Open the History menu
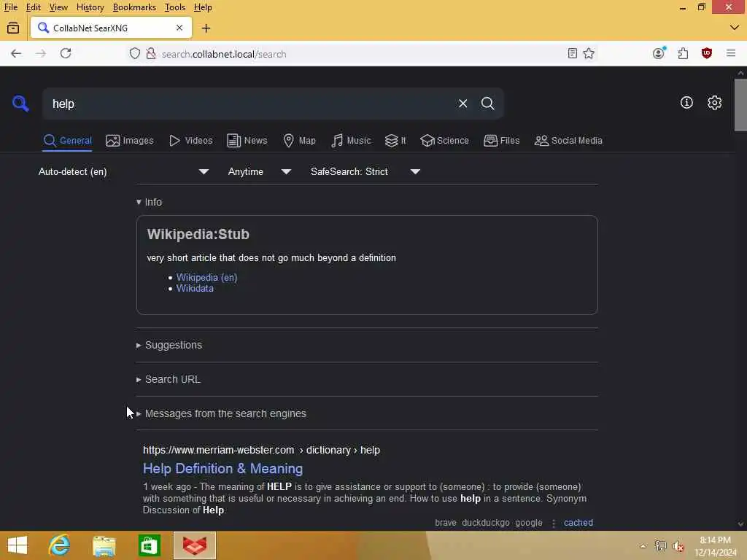Screen dimensions: 747x560 point(90,7)
